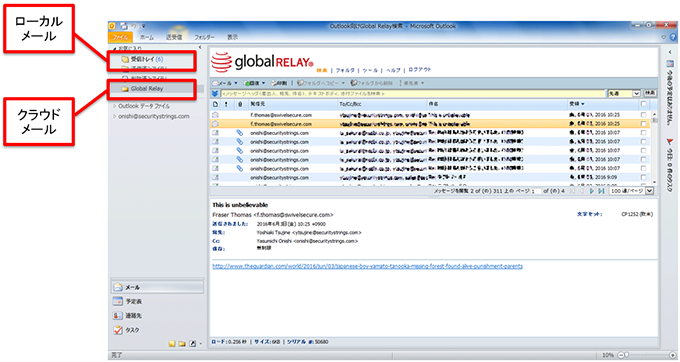Expand the To-Do bar chevron on right edge
This screenshot has height=362, width=680.
coord(670,52)
